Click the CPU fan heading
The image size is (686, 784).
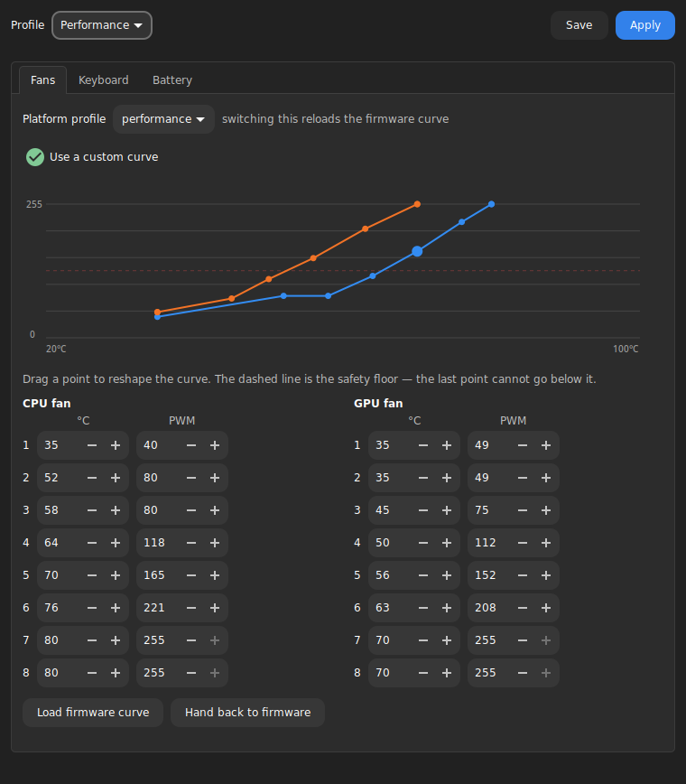click(x=46, y=404)
